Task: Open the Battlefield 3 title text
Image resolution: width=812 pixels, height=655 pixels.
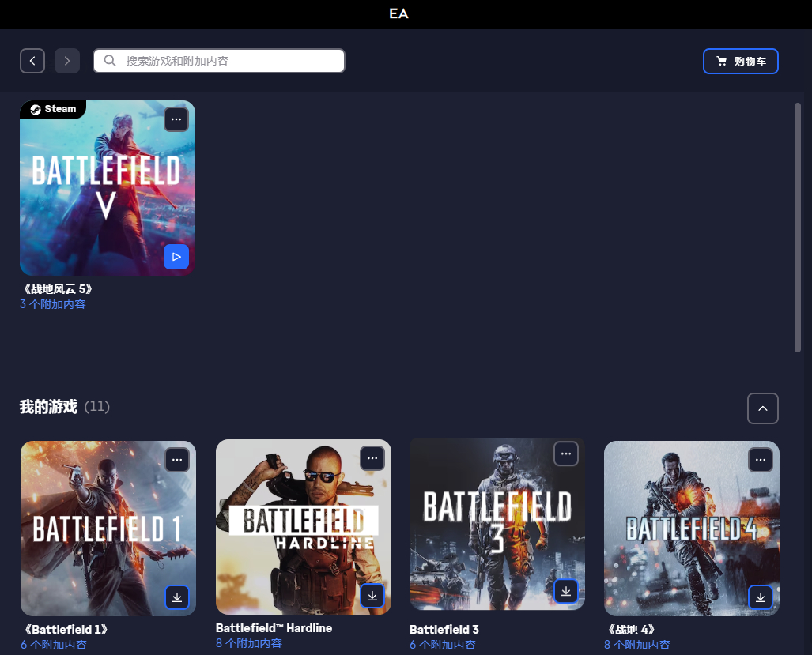Action: coord(444,630)
